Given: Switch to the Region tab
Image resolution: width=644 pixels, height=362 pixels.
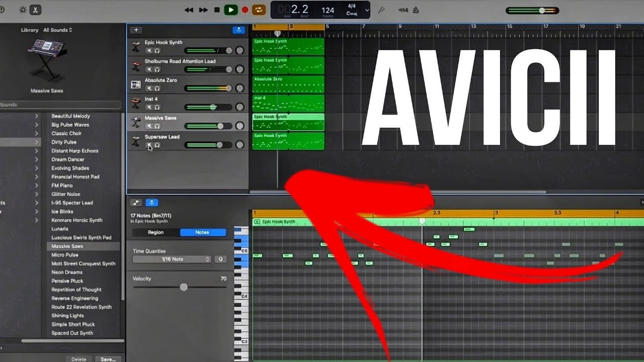Looking at the screenshot, I should click(155, 232).
